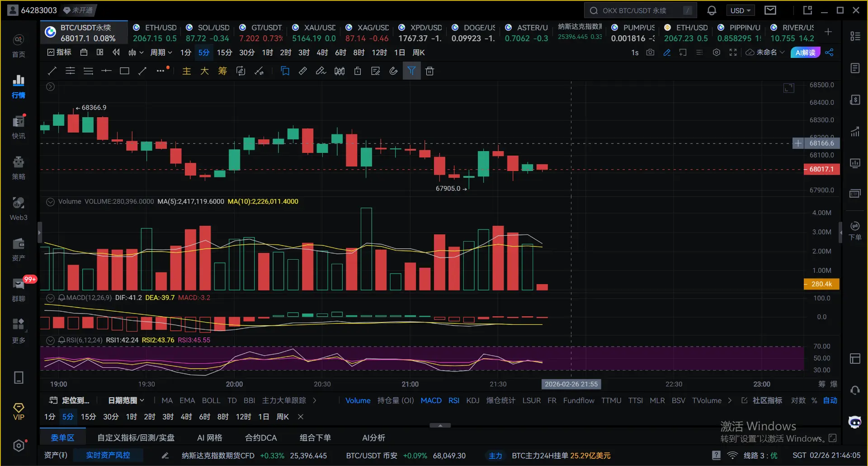
Task: Share the chart via share icon
Action: (x=829, y=52)
